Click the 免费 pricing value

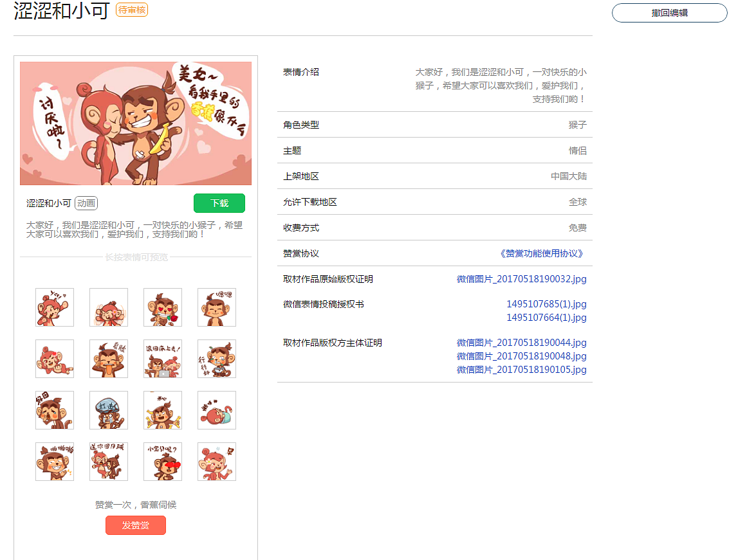578,228
